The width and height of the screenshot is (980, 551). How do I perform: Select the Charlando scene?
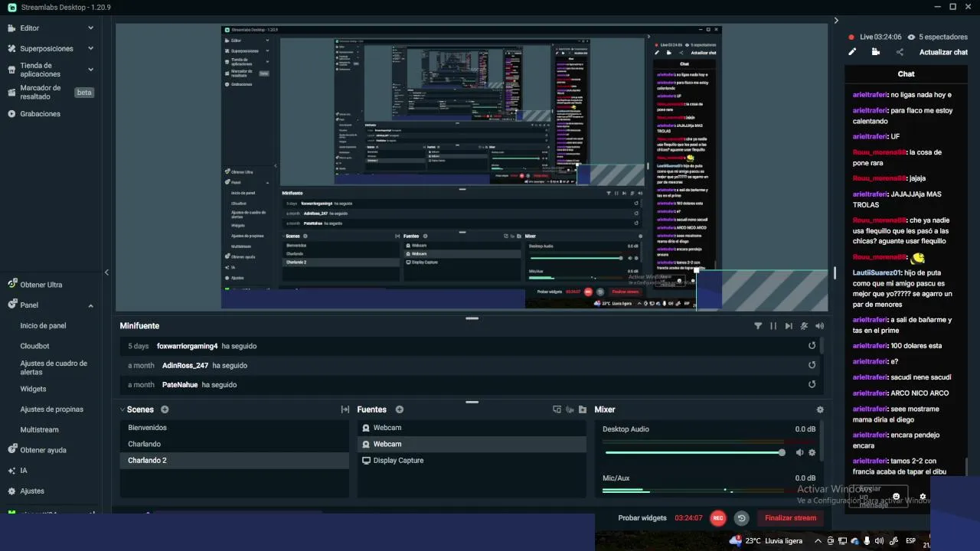coord(234,444)
